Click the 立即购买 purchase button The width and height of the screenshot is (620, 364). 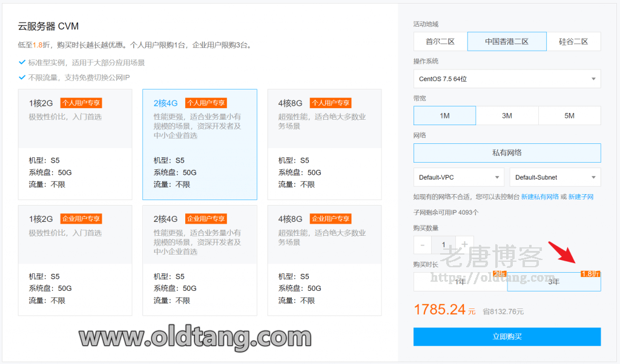[x=507, y=337]
